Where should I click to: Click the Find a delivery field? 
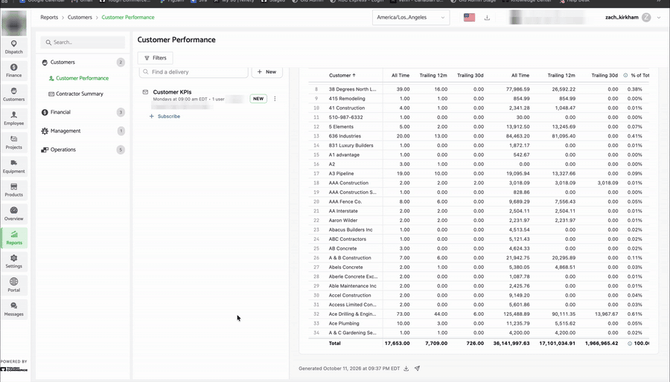(x=194, y=72)
